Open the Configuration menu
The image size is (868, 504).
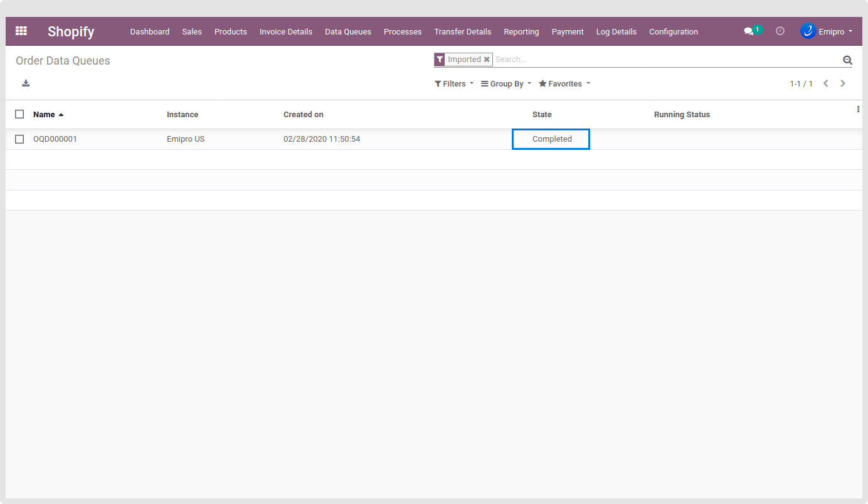pos(673,32)
